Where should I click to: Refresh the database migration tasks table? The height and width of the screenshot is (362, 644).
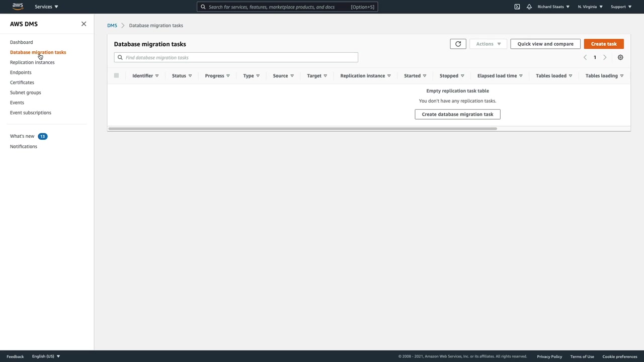pyautogui.click(x=458, y=44)
